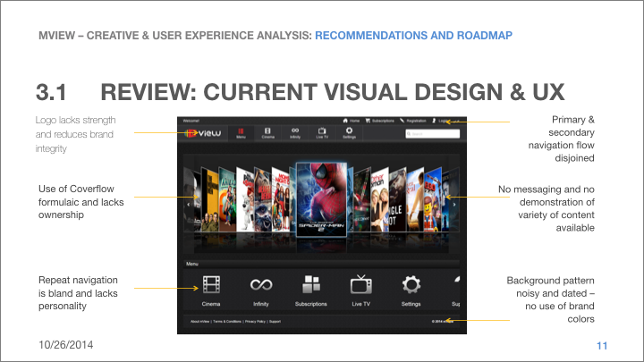Select the Menu tab in top navigation bar
644x362 pixels.
tap(240, 133)
